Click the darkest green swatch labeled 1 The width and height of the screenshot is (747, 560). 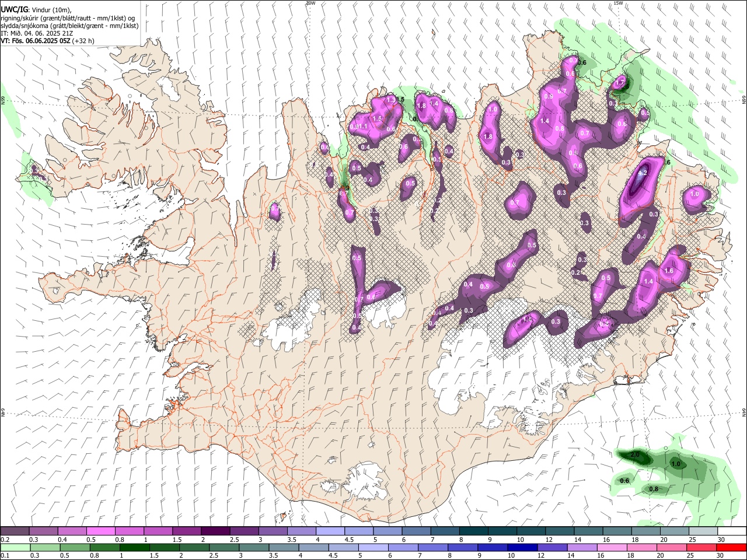coord(134,548)
